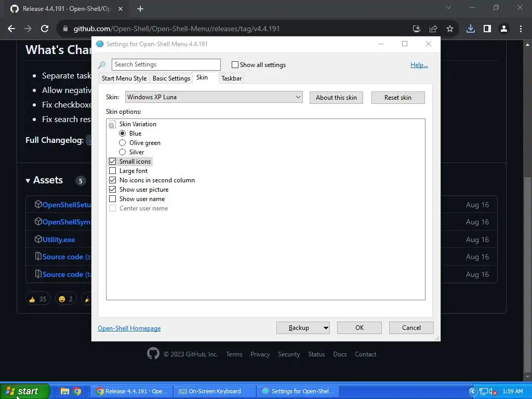This screenshot has width=532, height=399.
Task: Click the OpenShellSetup package icon
Action: click(38, 204)
